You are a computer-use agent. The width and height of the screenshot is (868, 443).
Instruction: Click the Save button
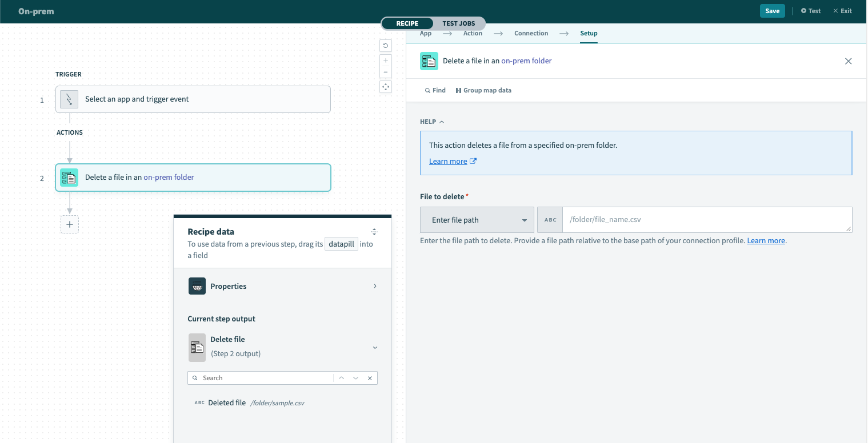[x=772, y=11]
